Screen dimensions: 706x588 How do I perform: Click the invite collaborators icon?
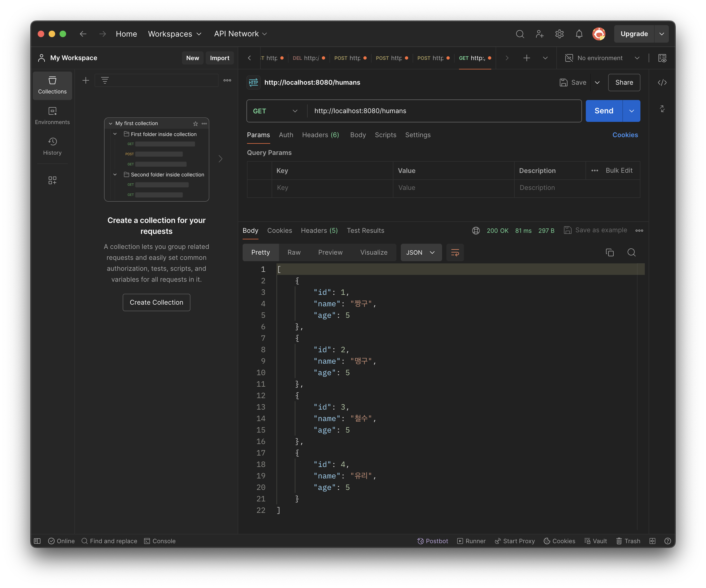540,34
